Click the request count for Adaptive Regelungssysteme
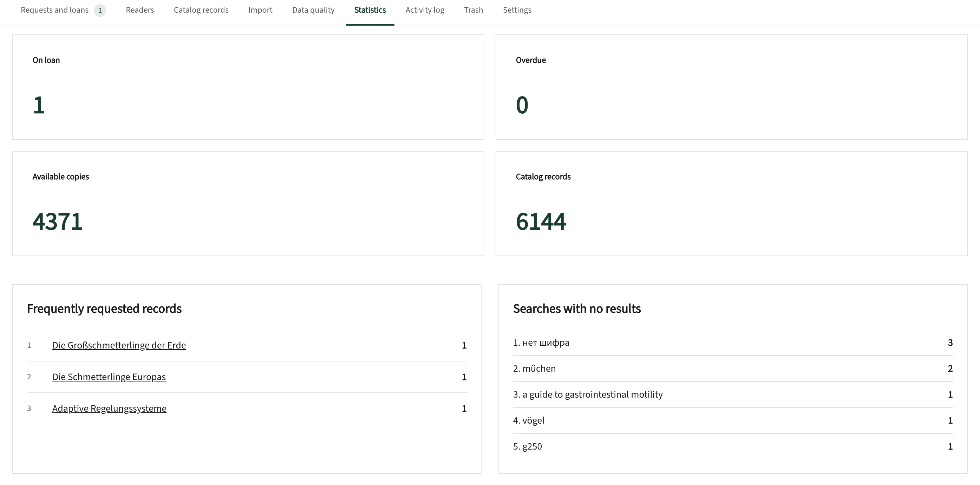Image resolution: width=980 pixels, height=485 pixels. [x=464, y=408]
